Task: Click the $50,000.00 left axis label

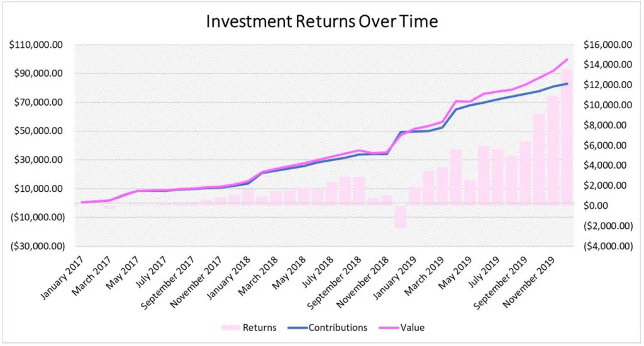Action: tap(38, 131)
